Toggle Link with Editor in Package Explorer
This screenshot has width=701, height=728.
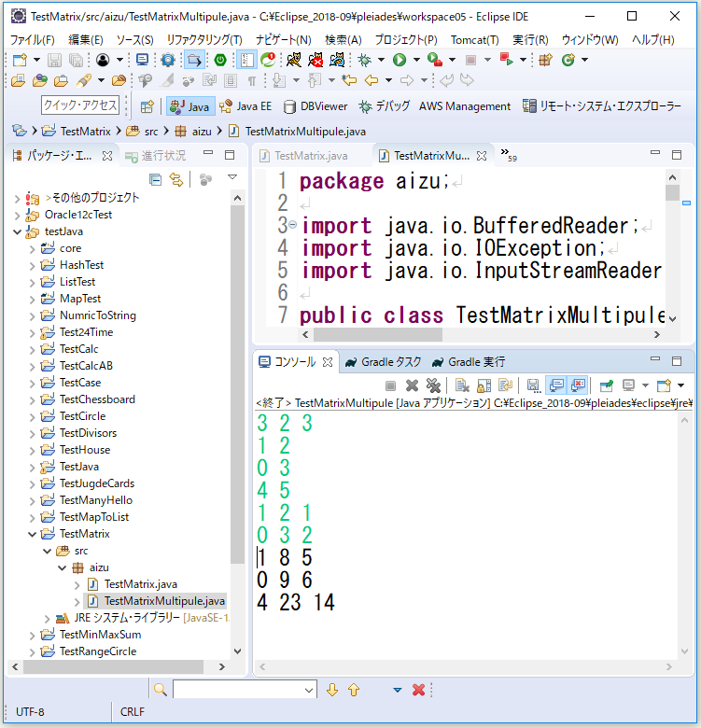pos(176,179)
